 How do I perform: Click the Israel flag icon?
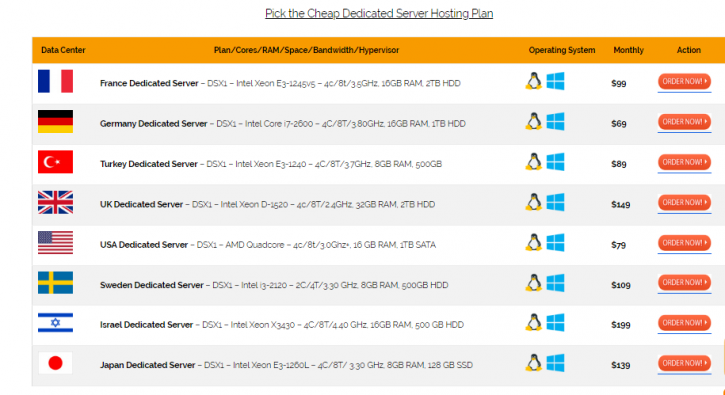click(55, 323)
